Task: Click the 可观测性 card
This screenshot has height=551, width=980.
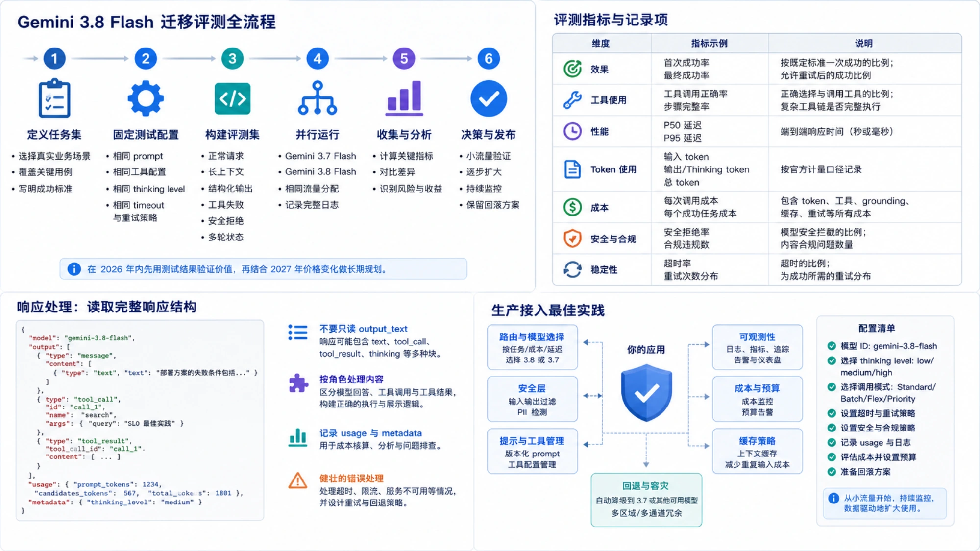Action: [x=757, y=347]
